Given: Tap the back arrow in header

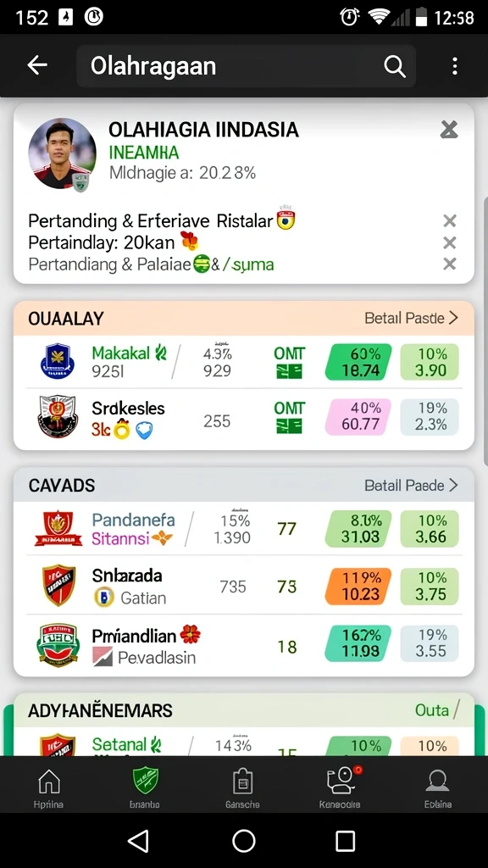Looking at the screenshot, I should [x=37, y=66].
